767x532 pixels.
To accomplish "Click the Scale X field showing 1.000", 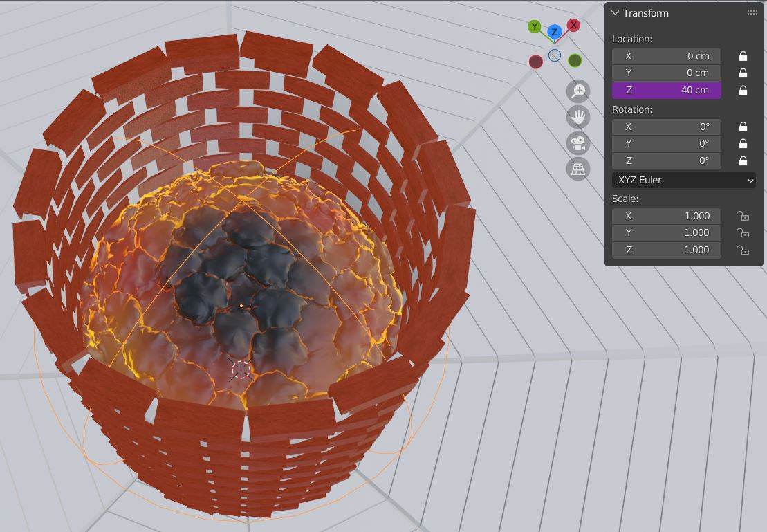I will [667, 216].
